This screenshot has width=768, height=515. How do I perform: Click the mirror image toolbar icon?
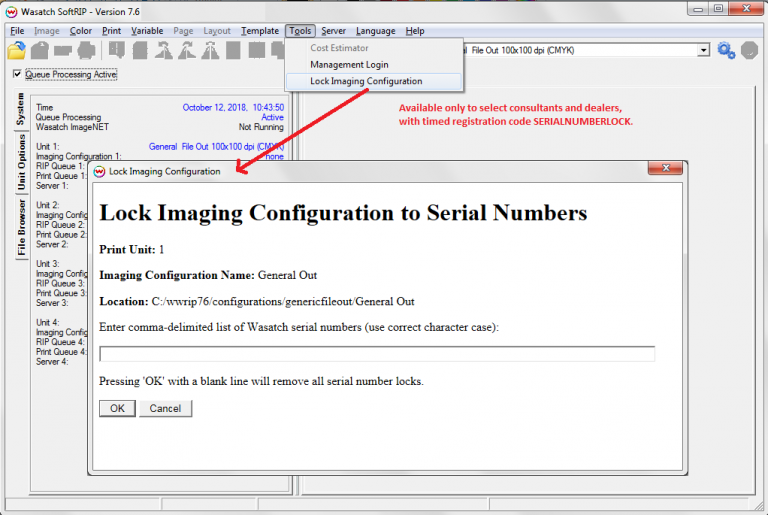210,50
